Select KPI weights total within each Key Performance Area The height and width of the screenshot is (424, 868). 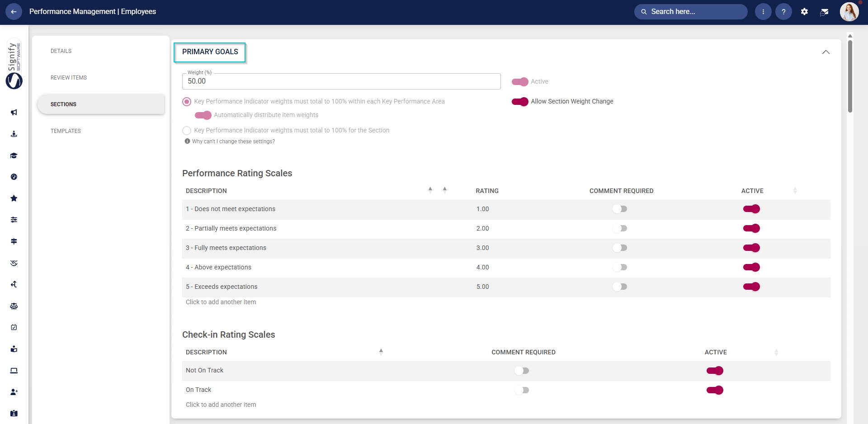pyautogui.click(x=187, y=102)
